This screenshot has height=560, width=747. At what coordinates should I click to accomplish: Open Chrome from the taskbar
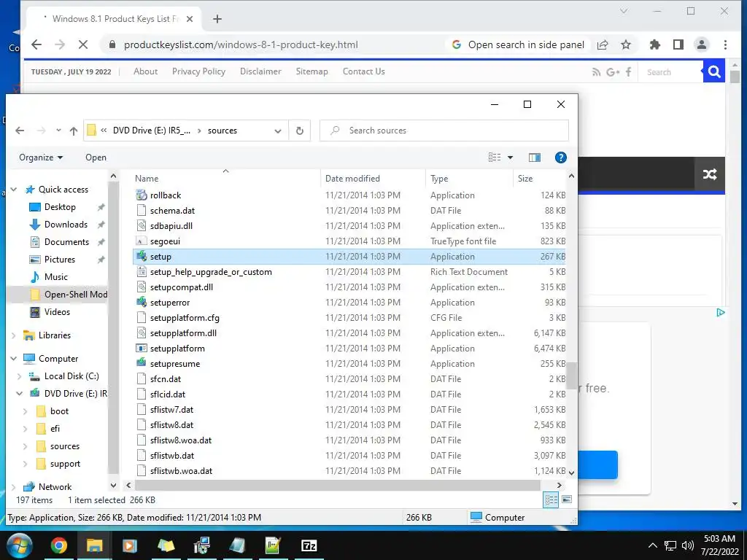point(59,545)
